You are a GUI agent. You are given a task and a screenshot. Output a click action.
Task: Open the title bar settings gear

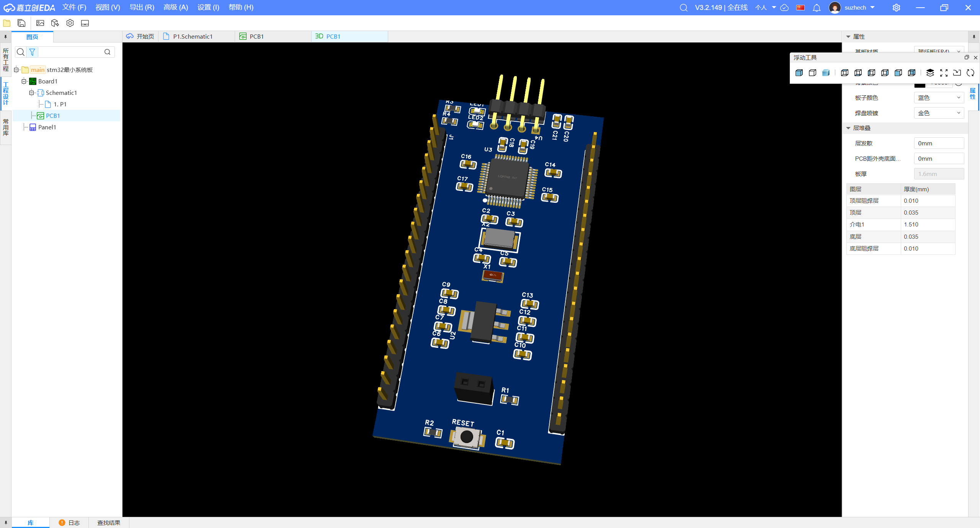[896, 8]
